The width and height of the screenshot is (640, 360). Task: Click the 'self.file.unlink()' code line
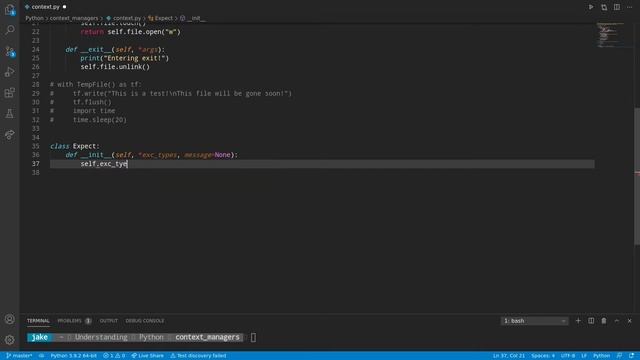pyautogui.click(x=115, y=67)
